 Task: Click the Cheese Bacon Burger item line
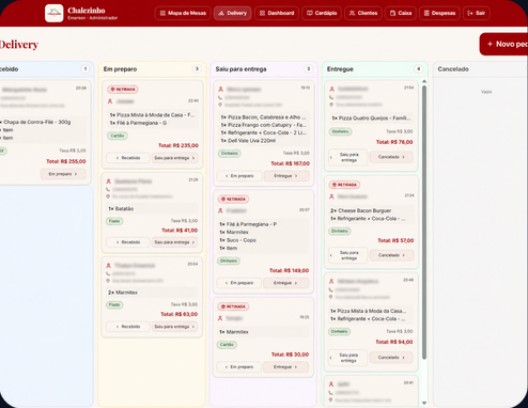coord(361,211)
